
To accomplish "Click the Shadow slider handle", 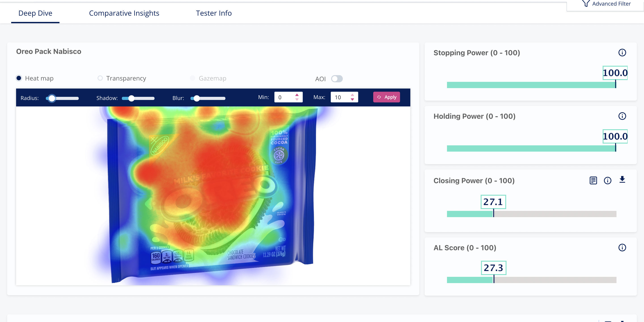I will pos(131,98).
